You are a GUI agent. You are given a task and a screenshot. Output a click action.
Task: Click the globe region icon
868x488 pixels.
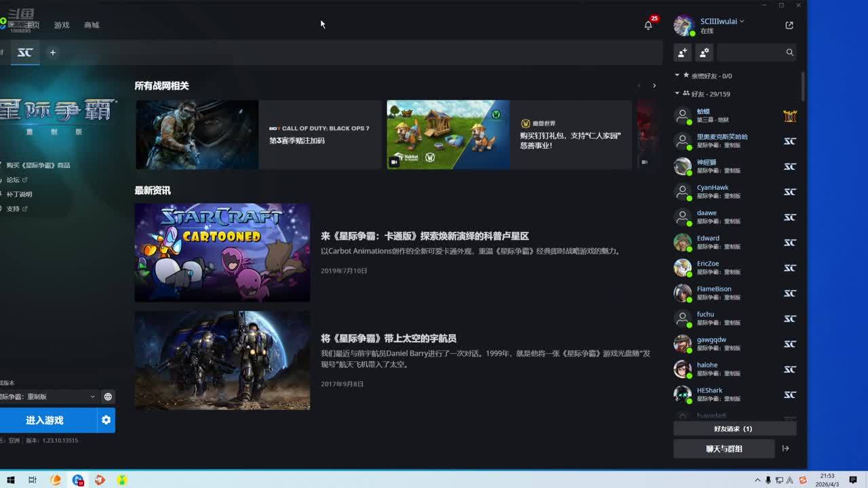(108, 396)
